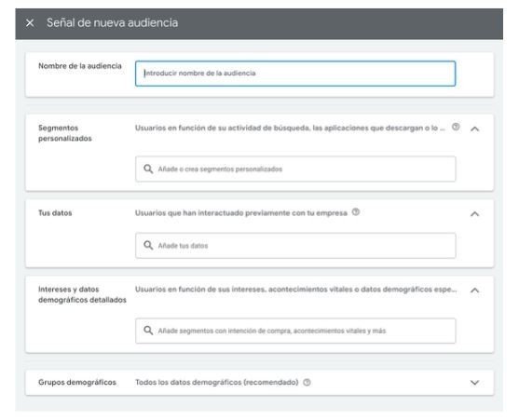Click Todos los datos demográficos (recomendado) text
Screen dimensions: 519x420
[x=217, y=383]
